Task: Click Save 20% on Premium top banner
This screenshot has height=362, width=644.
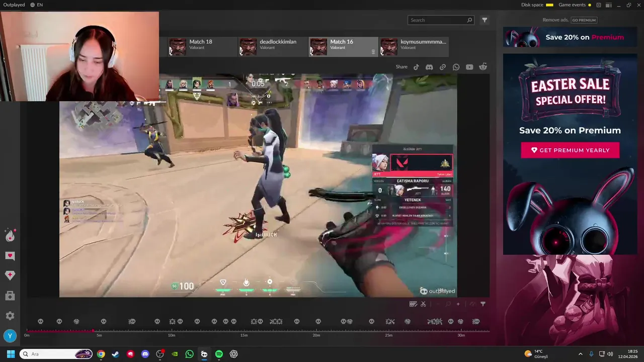Action: click(570, 37)
